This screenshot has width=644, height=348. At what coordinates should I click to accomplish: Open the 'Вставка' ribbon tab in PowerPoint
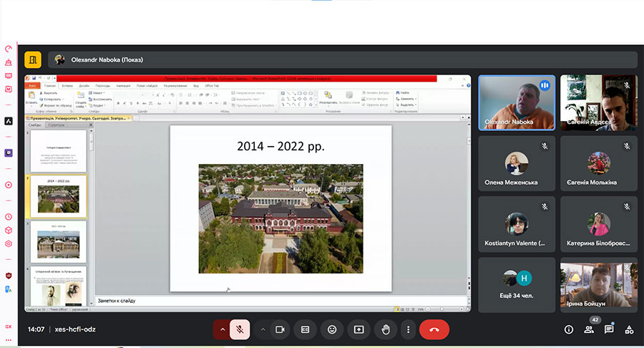[67, 85]
